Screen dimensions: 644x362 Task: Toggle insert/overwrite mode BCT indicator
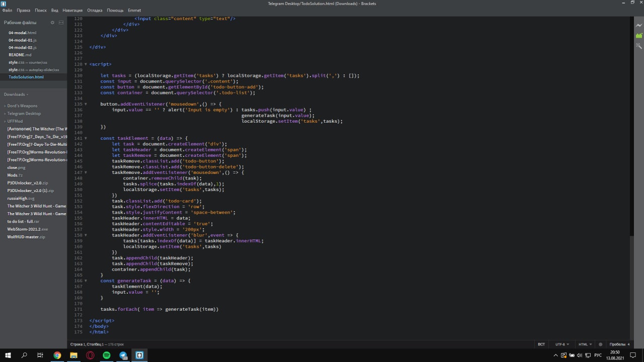pos(541,344)
